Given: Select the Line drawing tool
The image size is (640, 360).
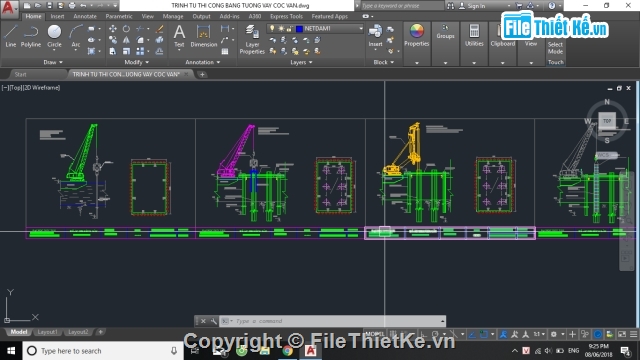Looking at the screenshot, I should click(x=11, y=36).
